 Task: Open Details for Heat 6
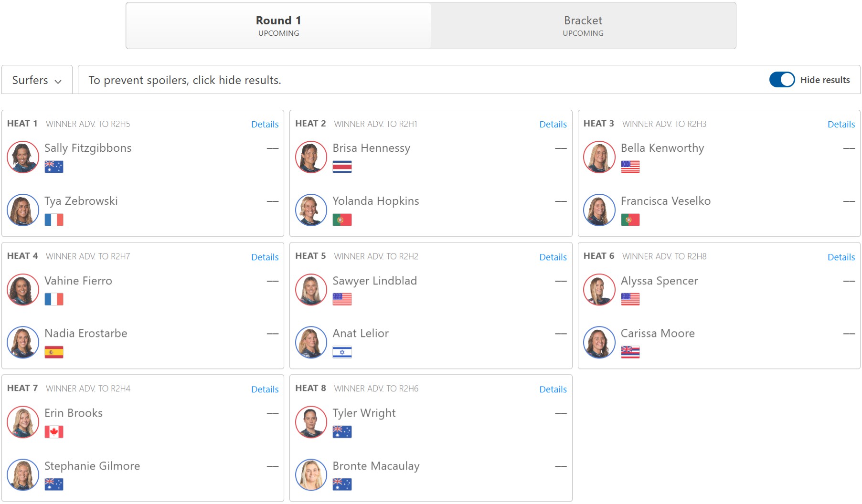[x=841, y=257]
